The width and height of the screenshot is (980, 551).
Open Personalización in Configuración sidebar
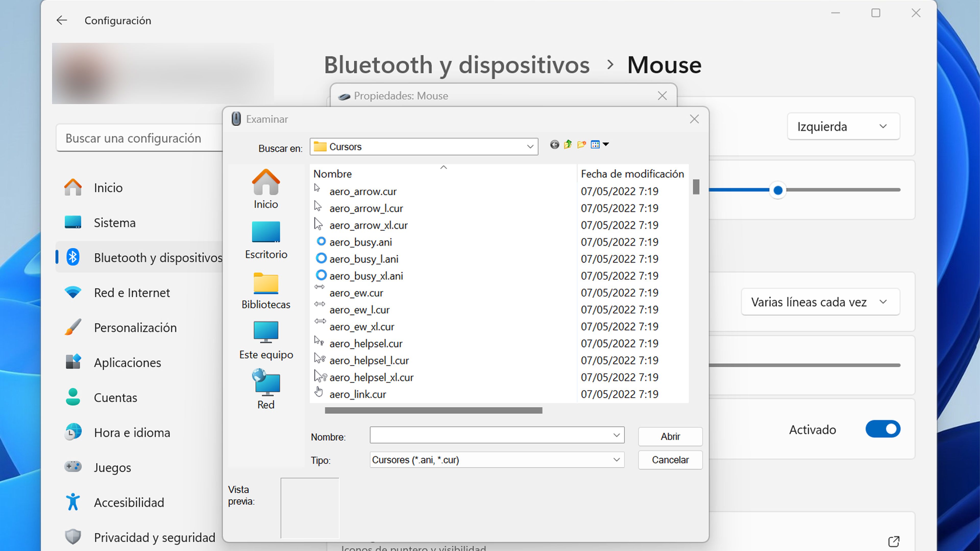(140, 328)
